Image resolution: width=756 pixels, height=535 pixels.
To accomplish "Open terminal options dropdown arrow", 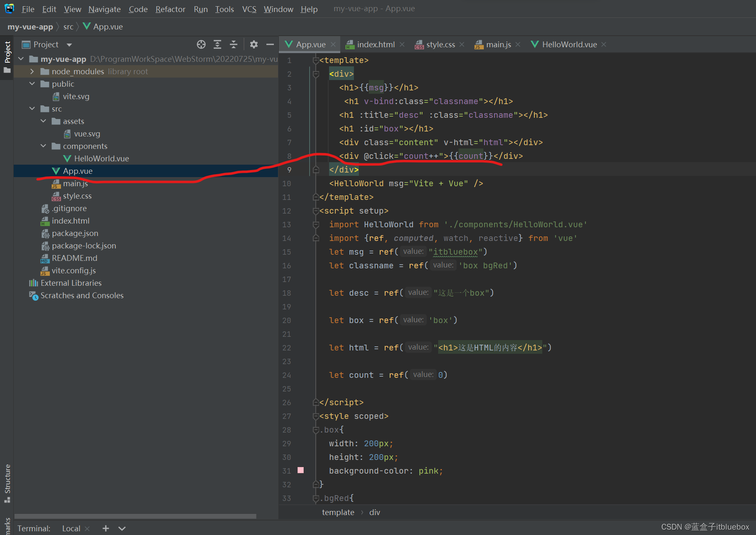I will point(122,528).
